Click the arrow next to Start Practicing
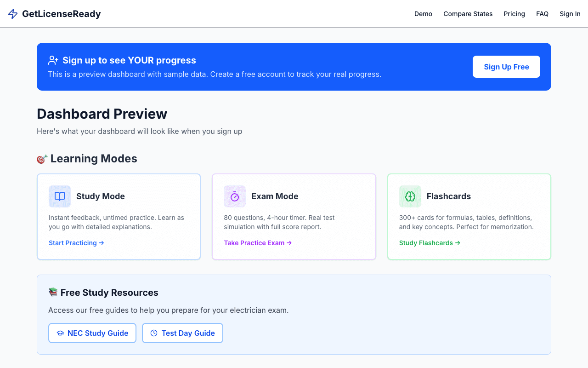Screen dimensions: 588x368 [102, 243]
